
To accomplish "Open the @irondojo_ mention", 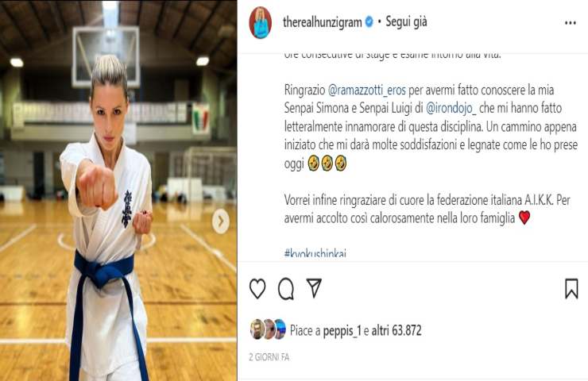I will coord(451,108).
